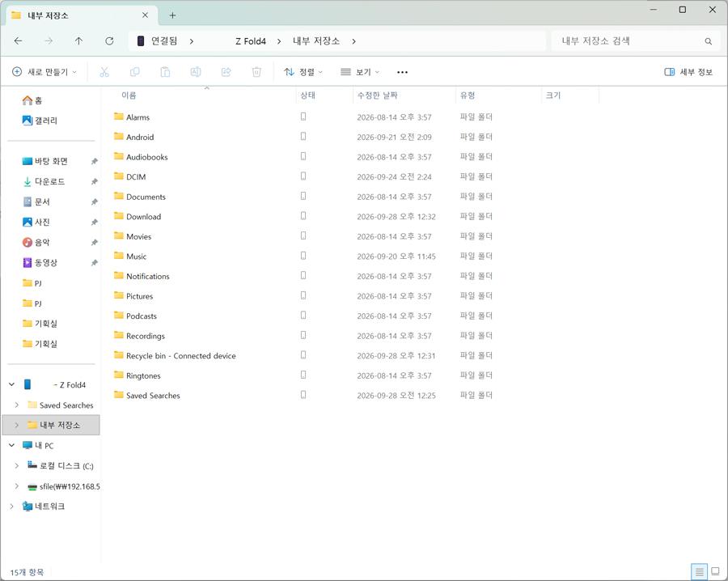The image size is (728, 581).
Task: Collapse the 내 PC tree node
Action: point(12,445)
